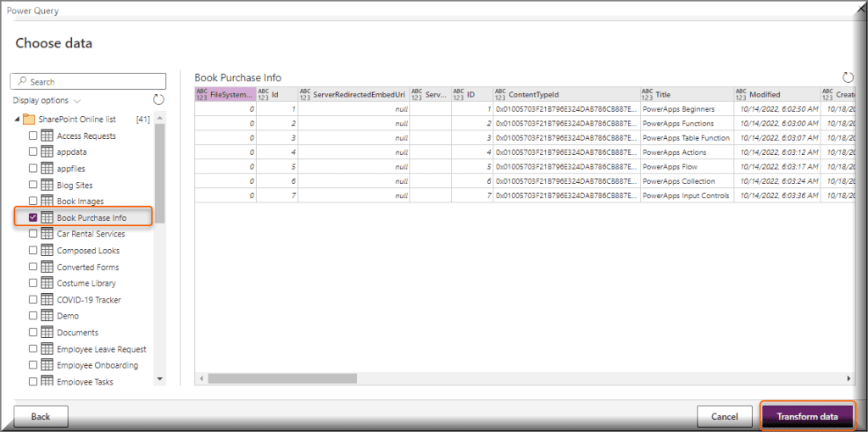Refresh the Book Purchase Info preview
Viewport: 868px width, 432px height.
(848, 77)
